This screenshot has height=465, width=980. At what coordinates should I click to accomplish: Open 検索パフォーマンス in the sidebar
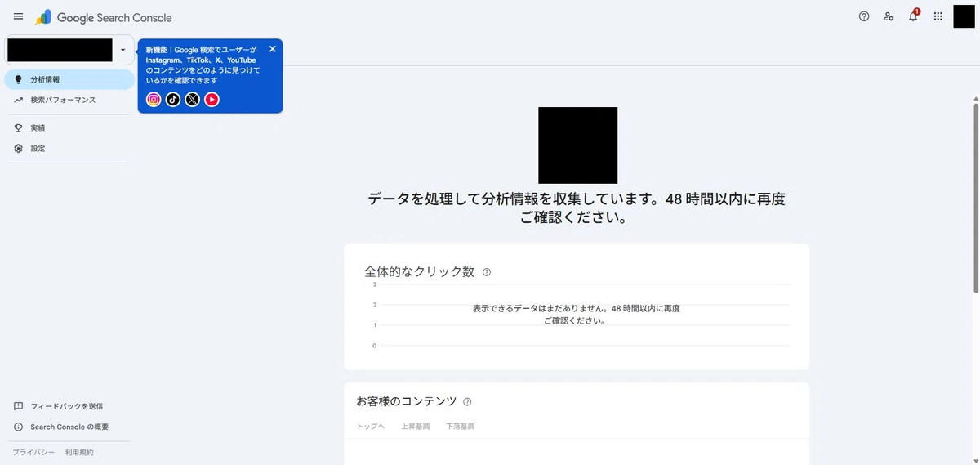pos(69,100)
